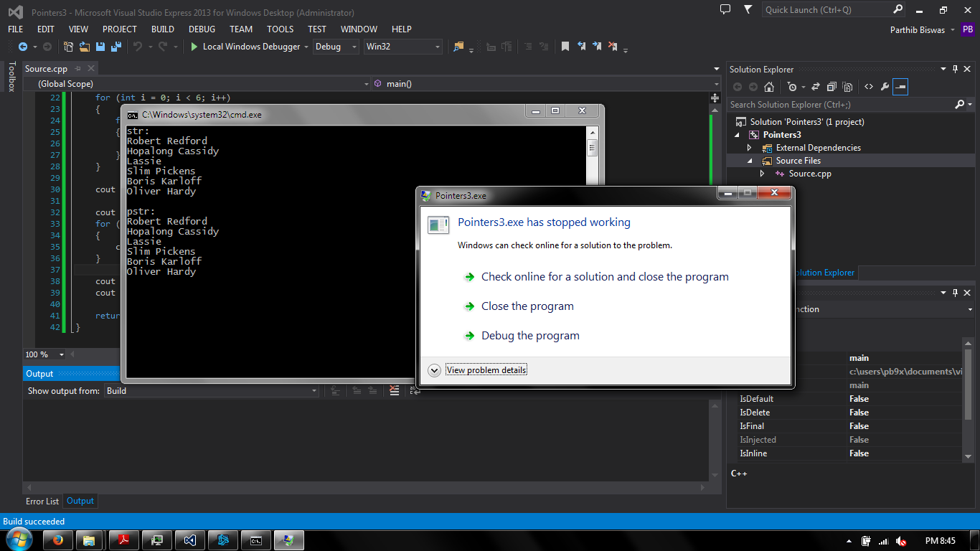Click Collapse All icon in Solution Explorer
The width and height of the screenshot is (980, 551).
click(831, 87)
